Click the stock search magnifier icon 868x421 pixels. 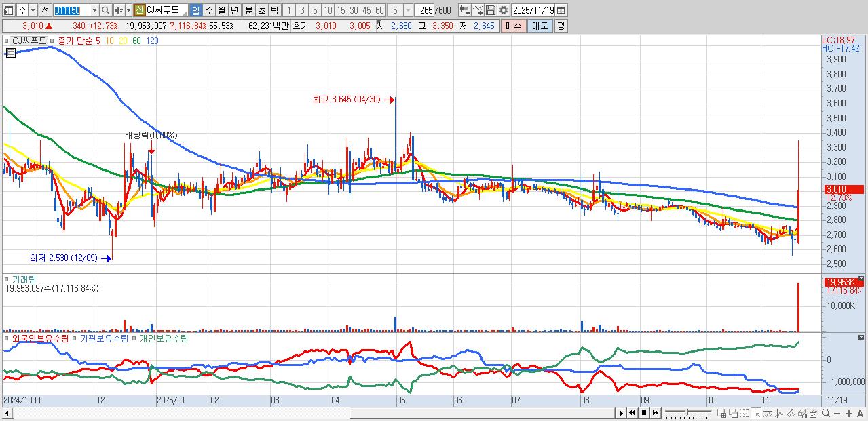[106, 10]
